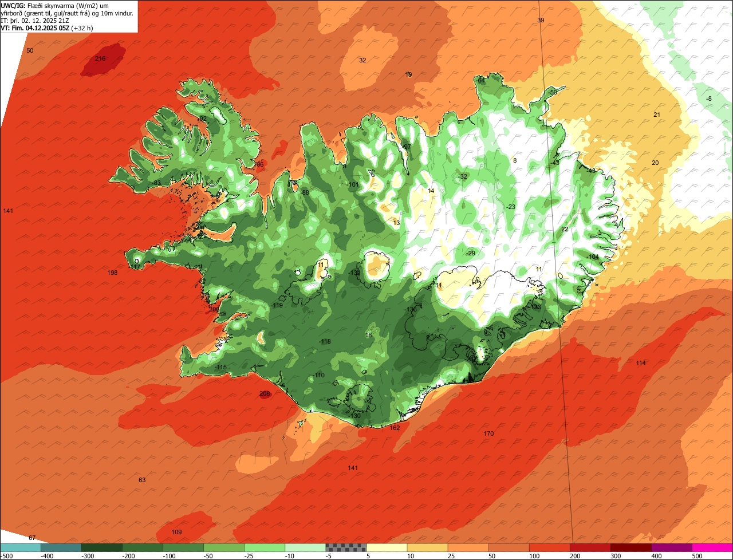733x560 pixels.
Task: Click the map value '-101'
Action: [x=353, y=184]
